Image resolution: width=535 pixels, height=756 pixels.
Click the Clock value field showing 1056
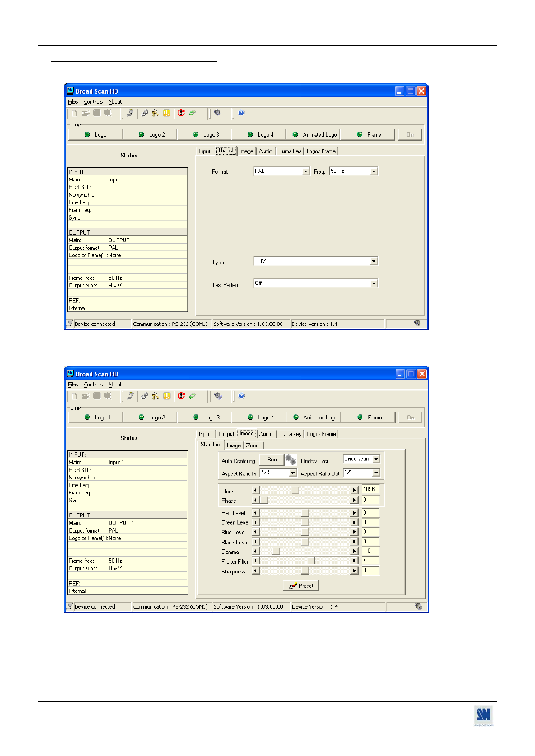pos(371,489)
